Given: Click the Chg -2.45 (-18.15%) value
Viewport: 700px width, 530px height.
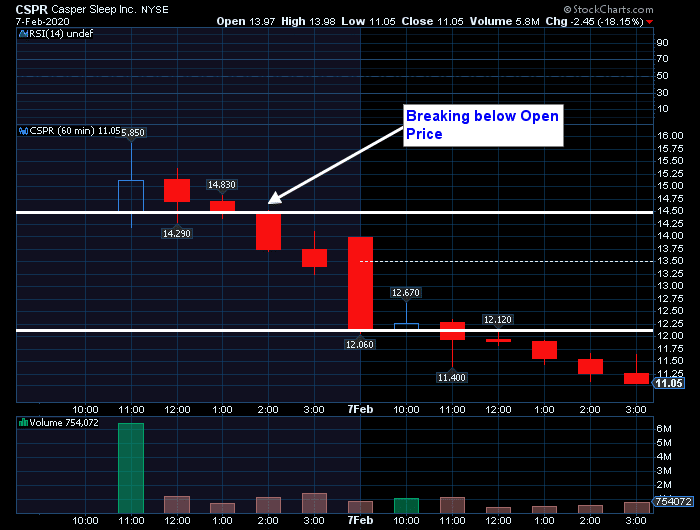Looking at the screenshot, I should tap(595, 21).
